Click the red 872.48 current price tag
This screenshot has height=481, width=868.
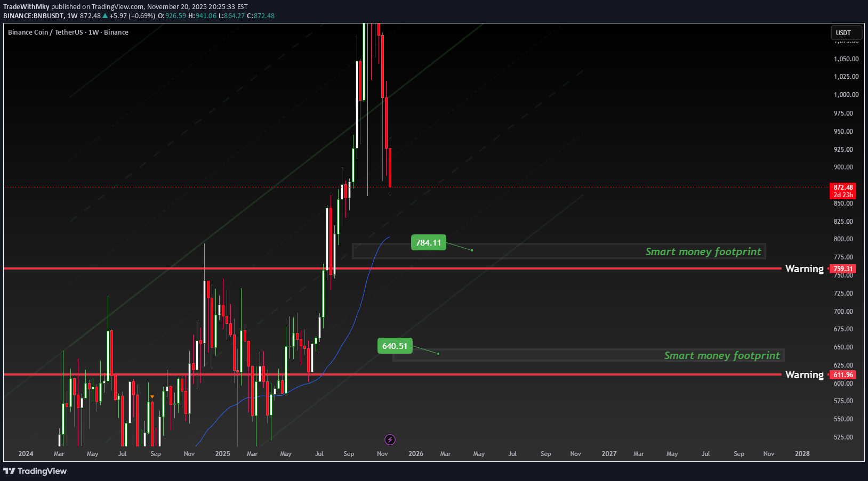pos(843,187)
